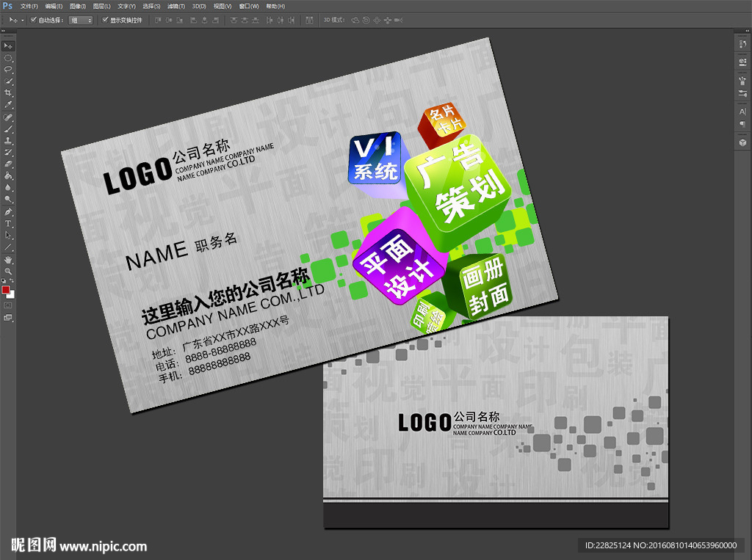Viewport: 752px width, 560px height.
Task: Click Align left edges button
Action: 194,20
